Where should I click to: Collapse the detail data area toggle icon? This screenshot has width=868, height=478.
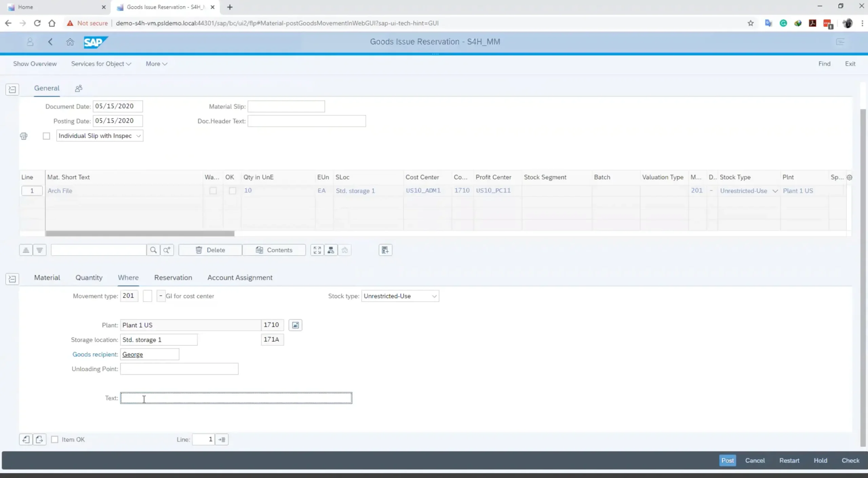click(x=12, y=279)
